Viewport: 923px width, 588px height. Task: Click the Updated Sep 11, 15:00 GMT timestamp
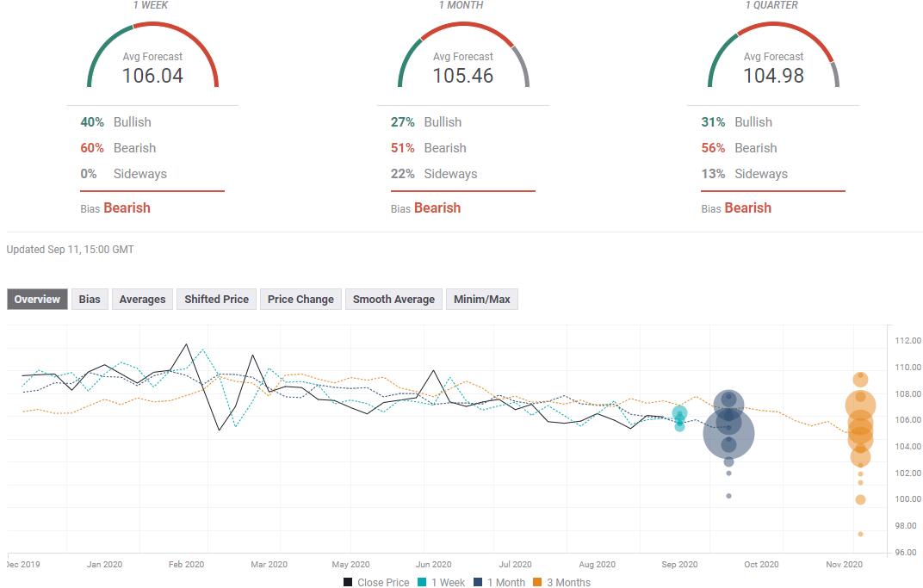(x=70, y=250)
